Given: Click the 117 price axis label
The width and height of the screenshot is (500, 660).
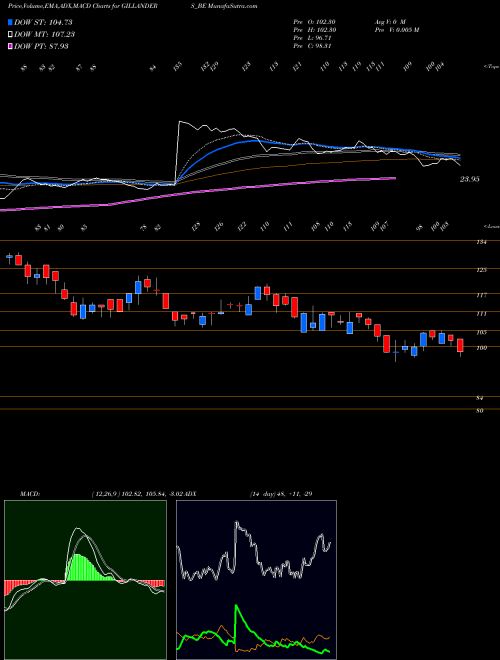Looking at the screenshot, I should (x=482, y=295).
